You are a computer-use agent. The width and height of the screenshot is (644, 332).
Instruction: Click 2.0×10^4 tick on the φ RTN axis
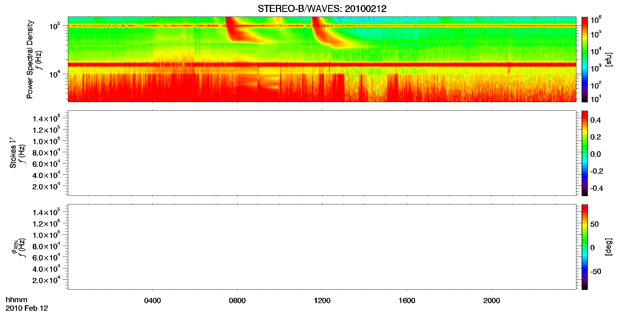click(x=46, y=280)
